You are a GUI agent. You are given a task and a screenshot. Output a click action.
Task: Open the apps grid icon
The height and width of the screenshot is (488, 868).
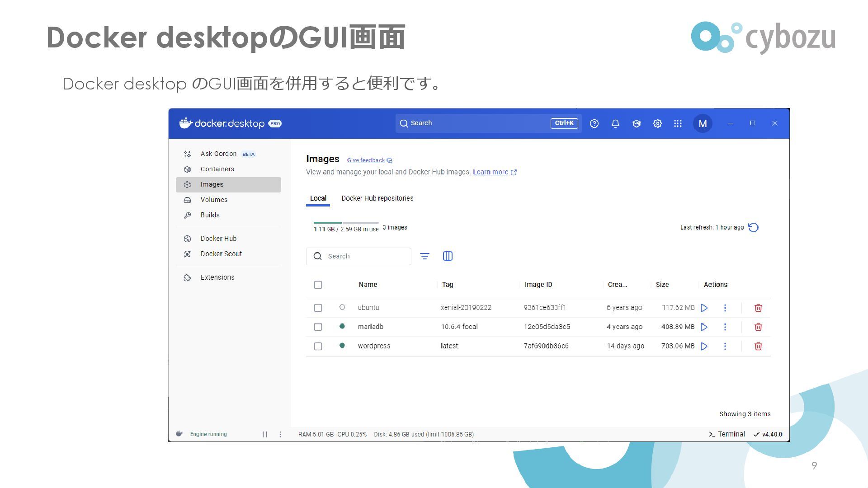click(678, 123)
